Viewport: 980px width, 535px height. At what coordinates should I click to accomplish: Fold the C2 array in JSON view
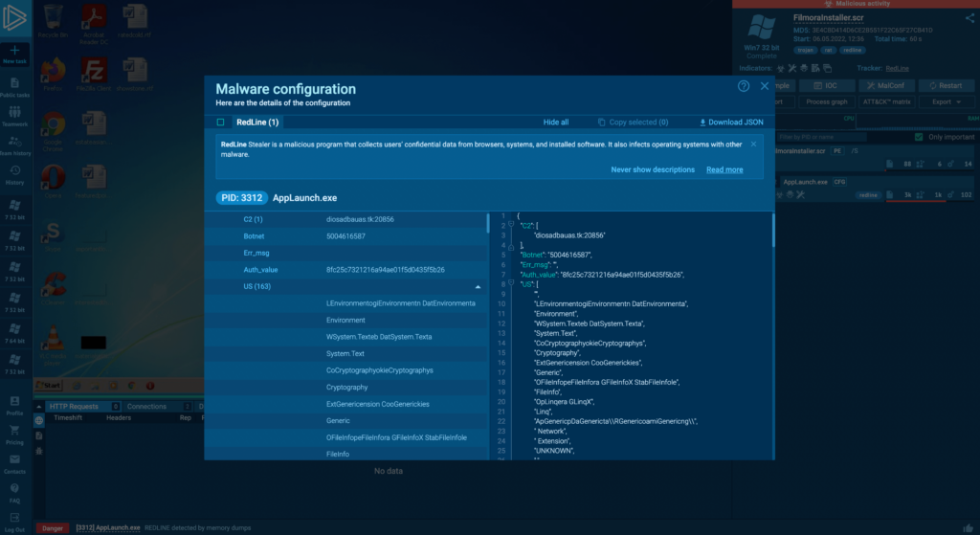click(x=511, y=224)
